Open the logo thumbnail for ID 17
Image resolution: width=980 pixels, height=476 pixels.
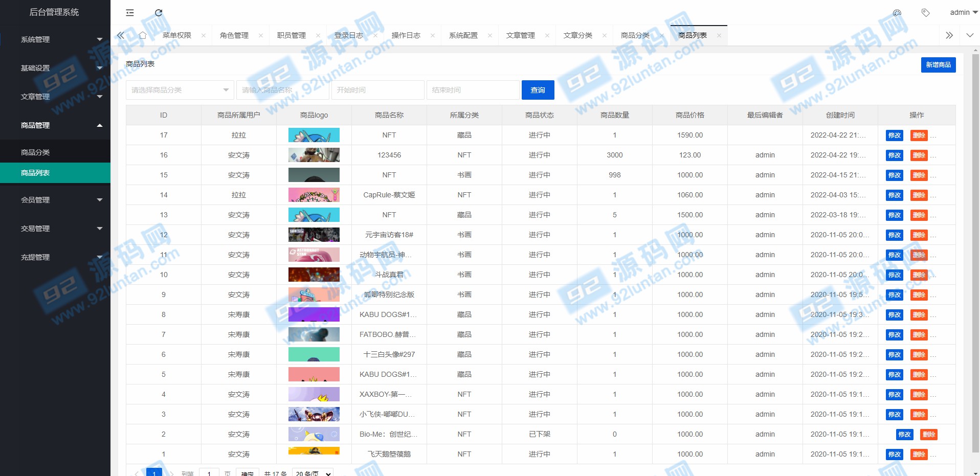tap(314, 135)
